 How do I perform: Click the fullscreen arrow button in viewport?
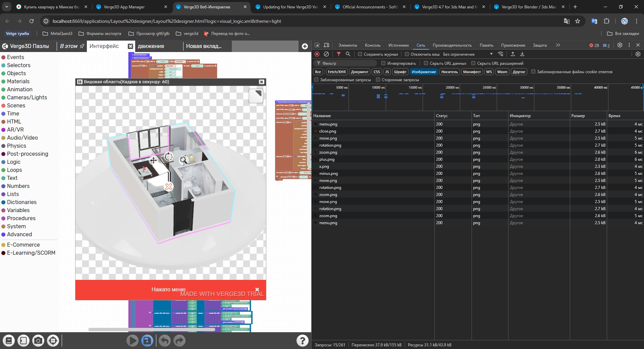[256, 96]
